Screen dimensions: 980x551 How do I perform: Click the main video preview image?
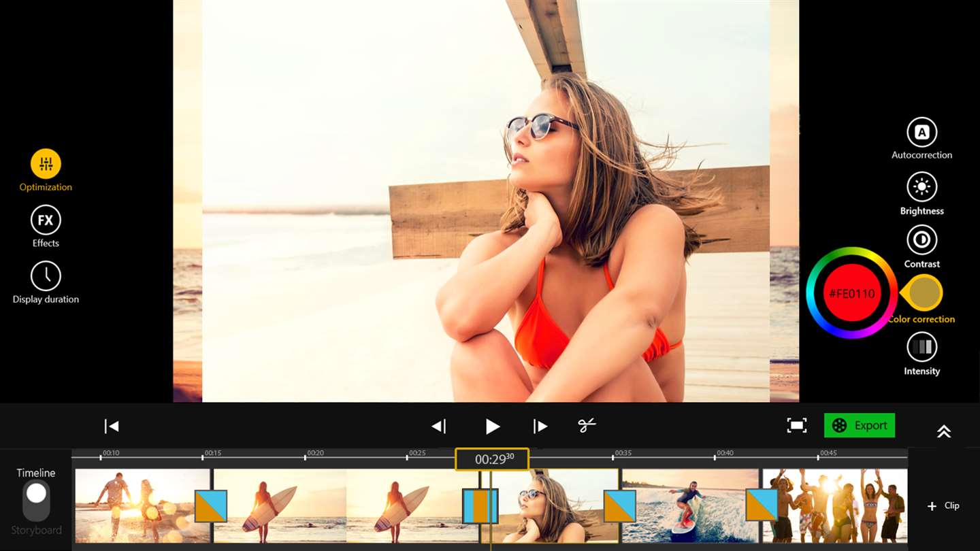click(486, 201)
